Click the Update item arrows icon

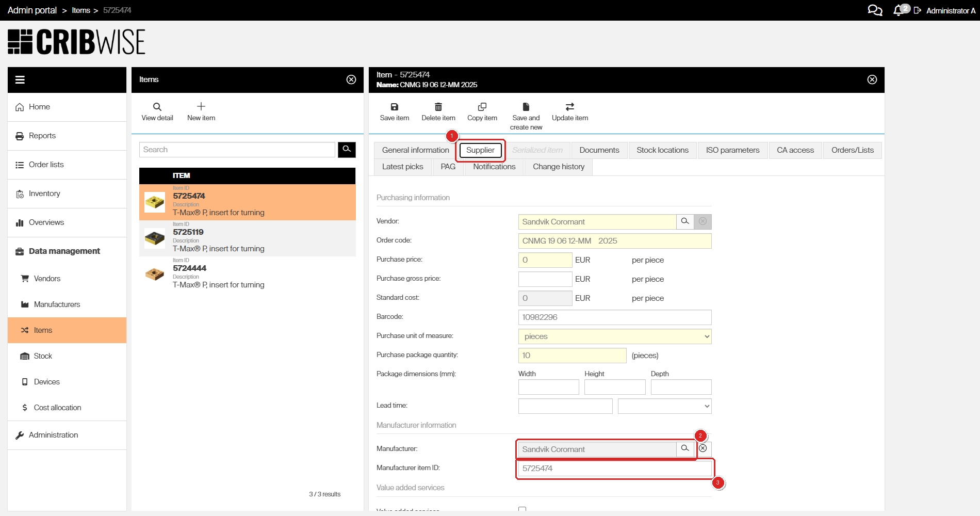(x=570, y=107)
